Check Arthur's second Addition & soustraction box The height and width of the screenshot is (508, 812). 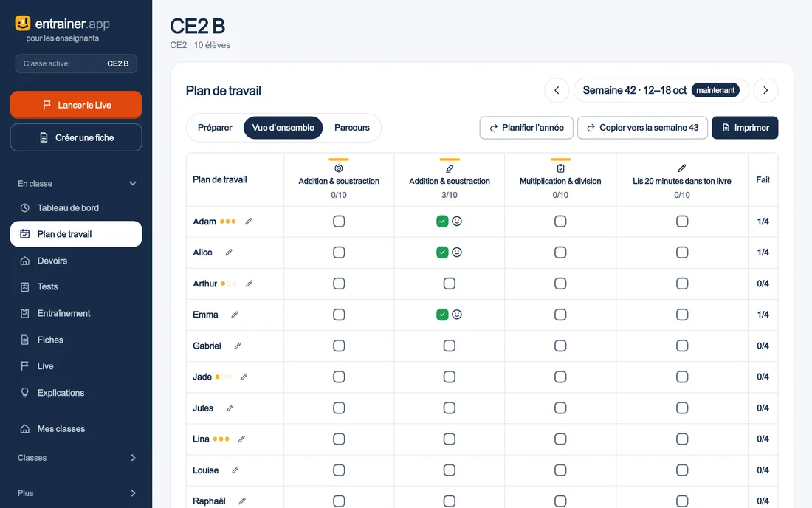[450, 284]
